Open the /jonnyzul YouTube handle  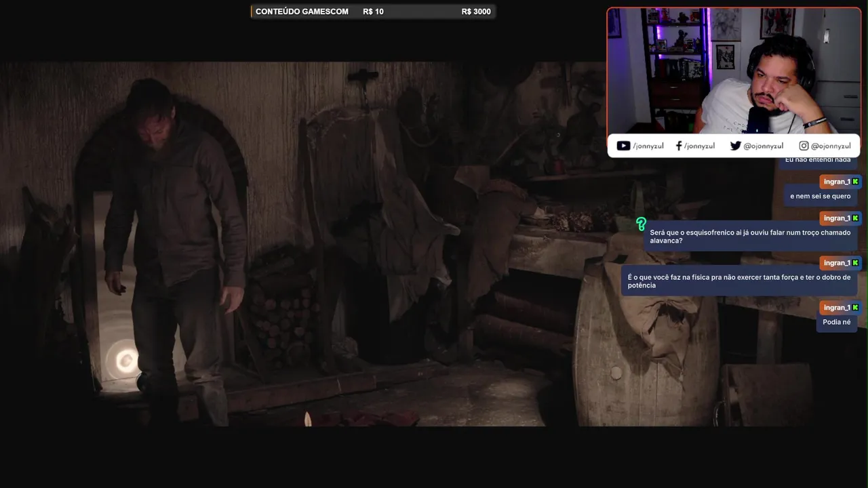648,146
